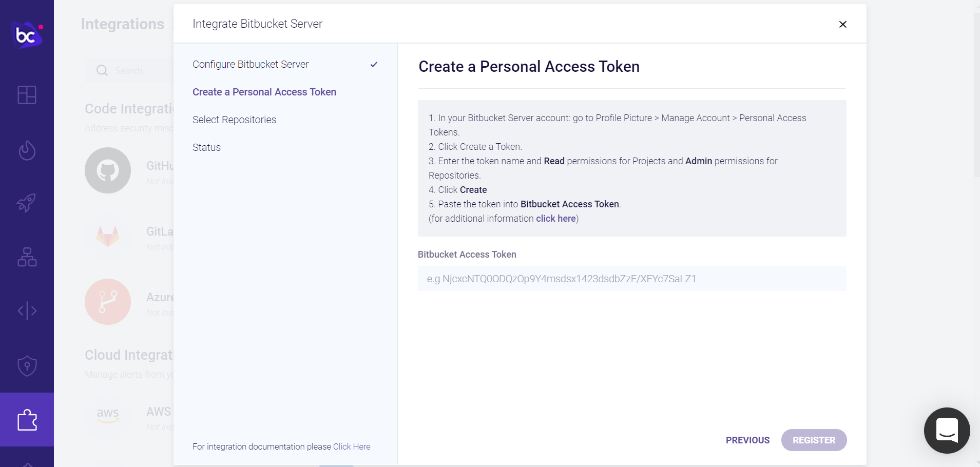
Task: Open the flame Incidents icon in sidebar
Action: point(27,150)
